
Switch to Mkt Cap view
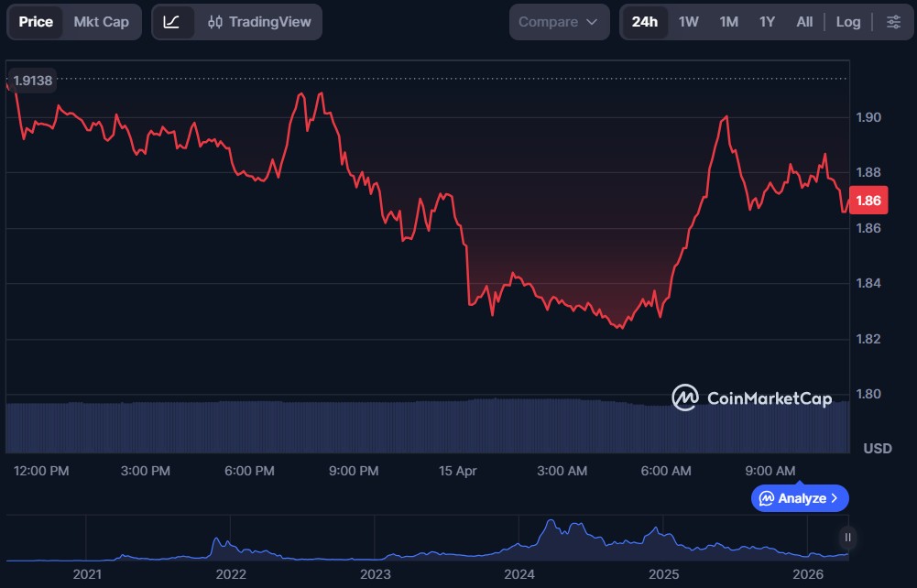click(101, 22)
